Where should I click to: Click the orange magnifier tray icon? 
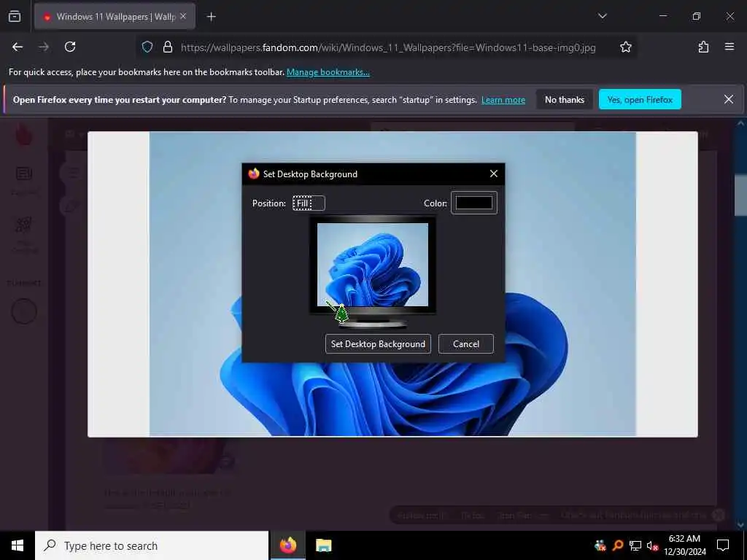click(617, 545)
